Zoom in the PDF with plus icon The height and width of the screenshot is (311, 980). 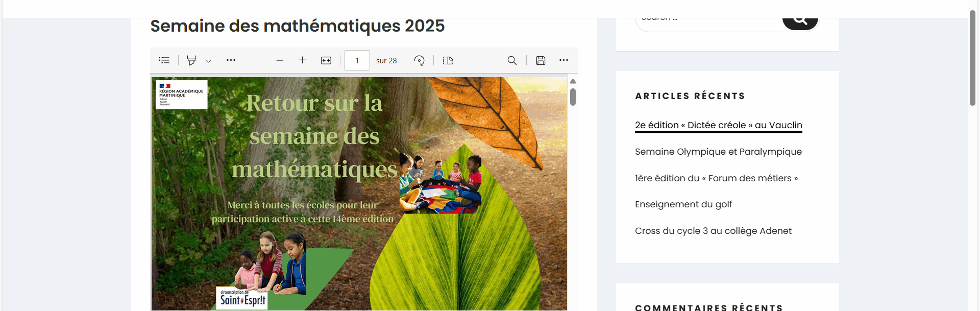coord(302,60)
